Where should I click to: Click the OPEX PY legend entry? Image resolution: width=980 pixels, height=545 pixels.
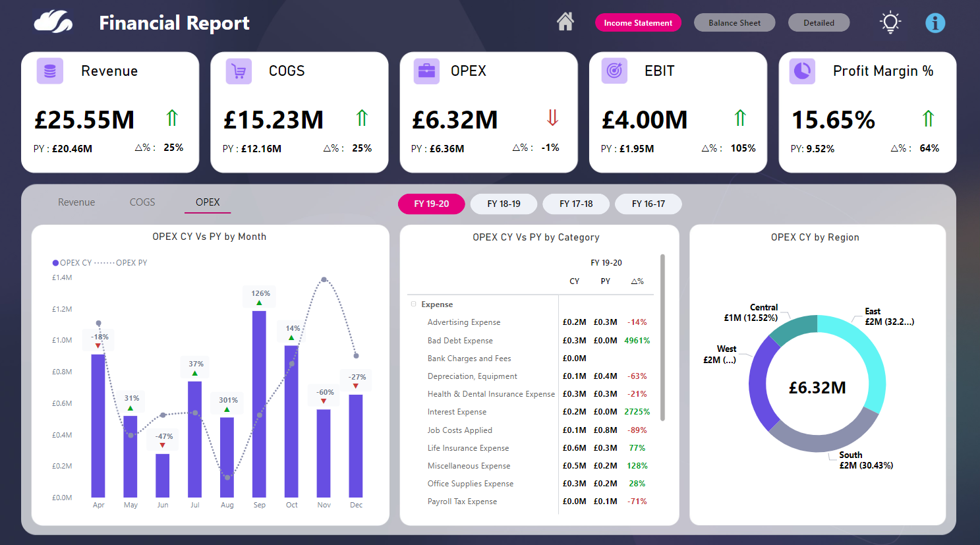point(121,263)
